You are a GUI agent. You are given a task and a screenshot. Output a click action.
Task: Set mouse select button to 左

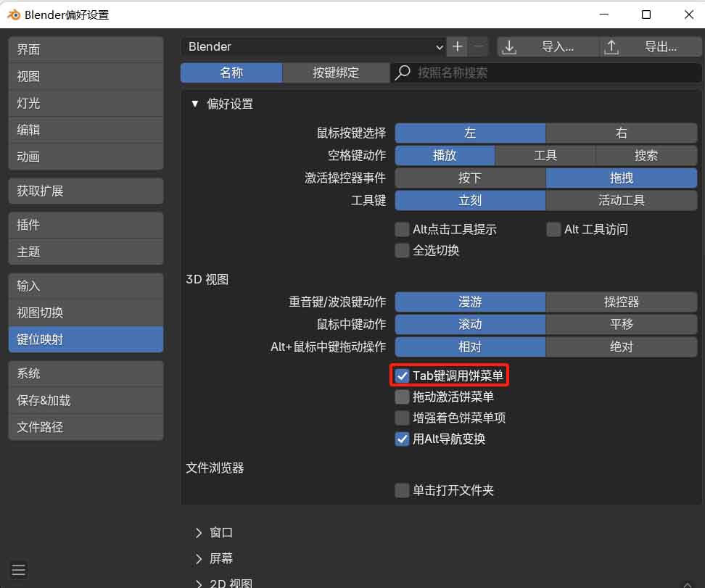[470, 133]
